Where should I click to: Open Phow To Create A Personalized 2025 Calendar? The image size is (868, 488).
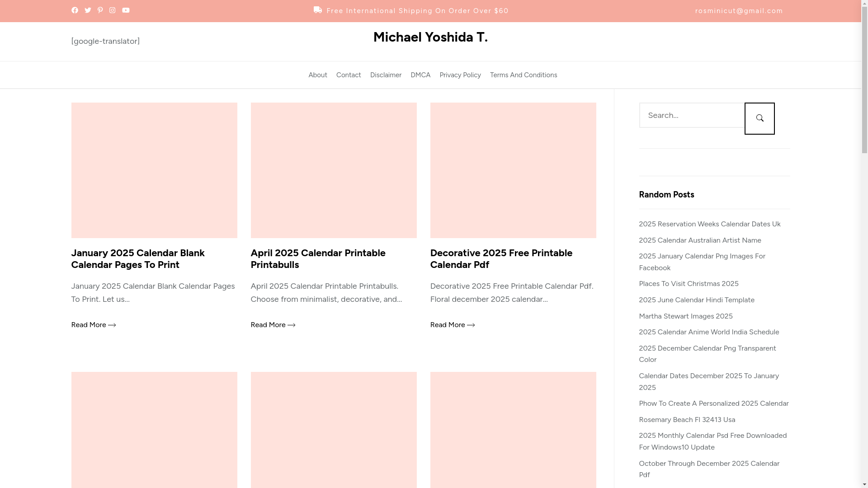(714, 404)
